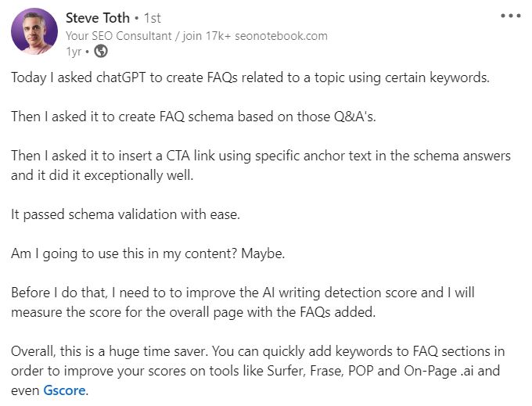Click seonotebook.com in the headline

tap(281, 36)
